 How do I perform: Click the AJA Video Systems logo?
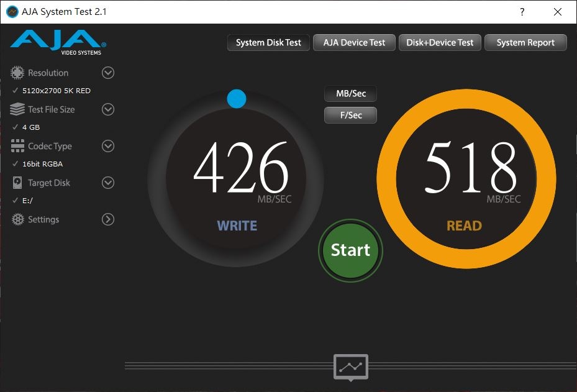pyautogui.click(x=58, y=42)
